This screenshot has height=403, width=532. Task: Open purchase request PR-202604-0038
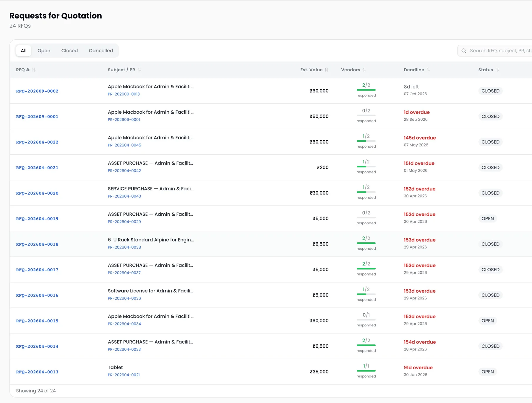(124, 247)
